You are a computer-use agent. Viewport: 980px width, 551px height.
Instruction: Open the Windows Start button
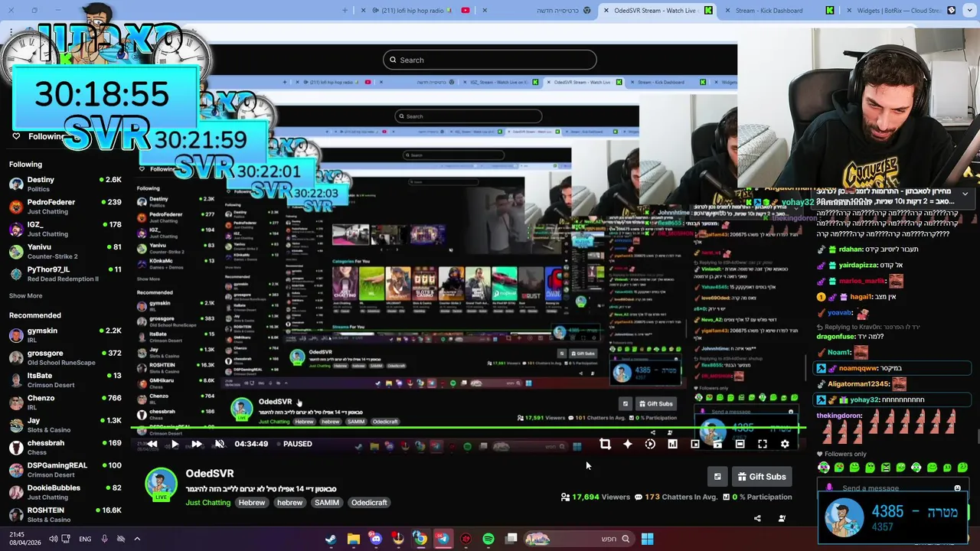coord(647,539)
